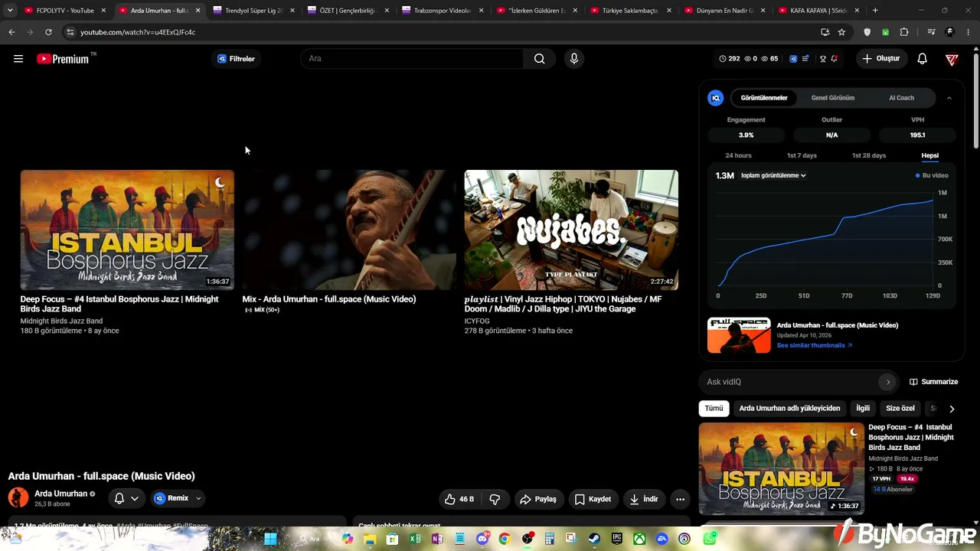Open the Nujabes playlist video thumbnail
The height and width of the screenshot is (551, 980).
[571, 230]
